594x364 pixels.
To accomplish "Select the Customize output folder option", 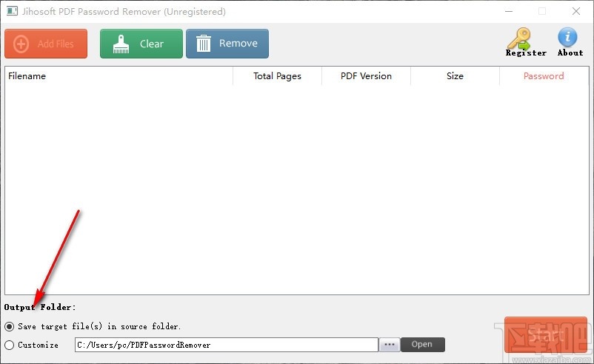I will click(x=31, y=345).
